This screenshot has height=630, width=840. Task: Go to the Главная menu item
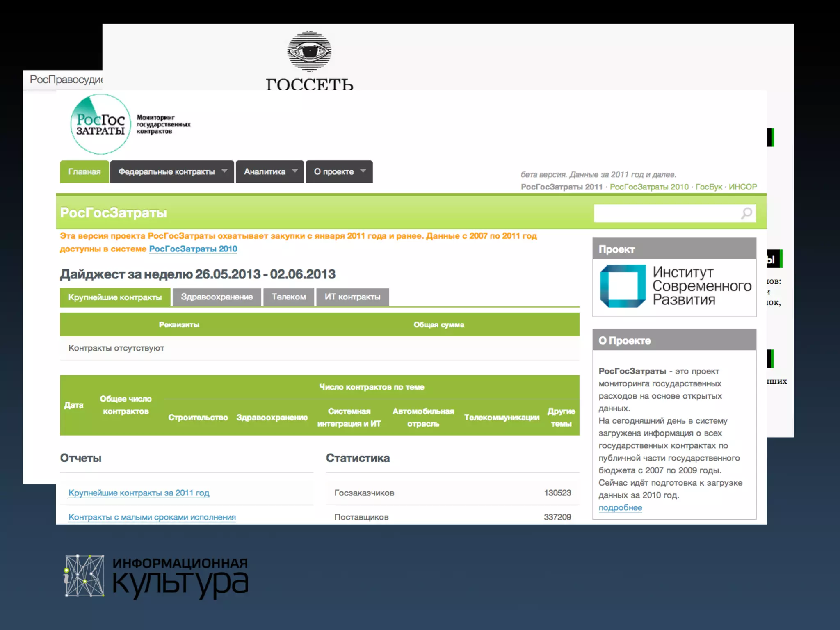84,172
